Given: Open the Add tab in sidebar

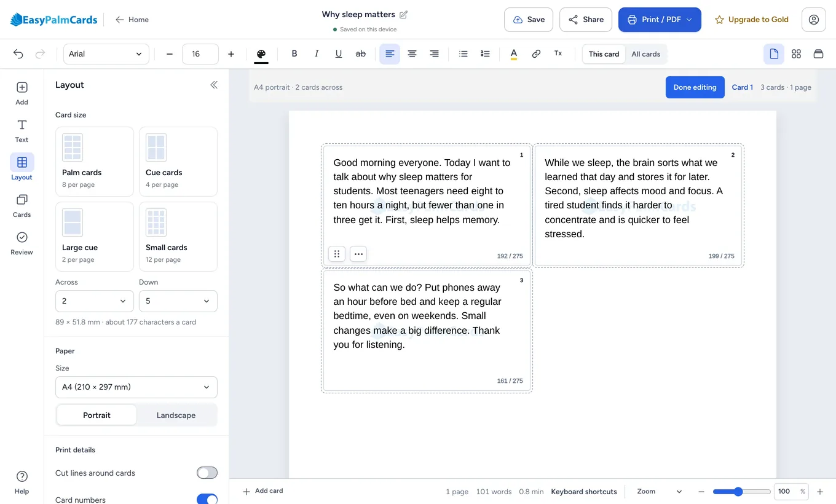Looking at the screenshot, I should pos(22,93).
